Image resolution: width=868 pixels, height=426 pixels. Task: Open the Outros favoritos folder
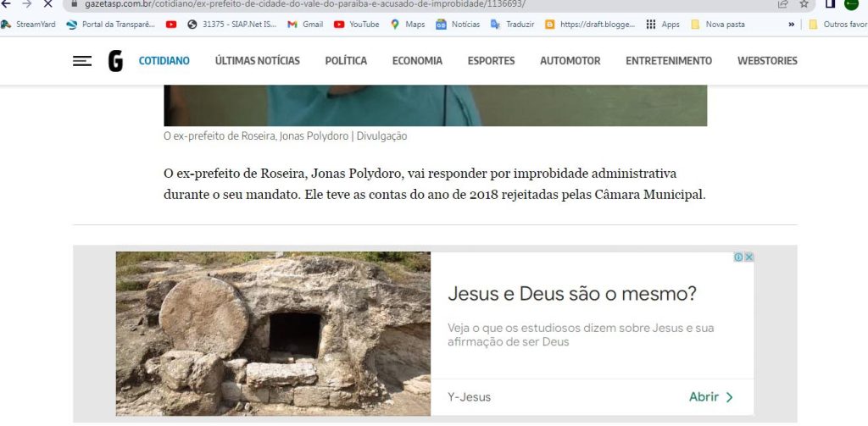point(838,25)
